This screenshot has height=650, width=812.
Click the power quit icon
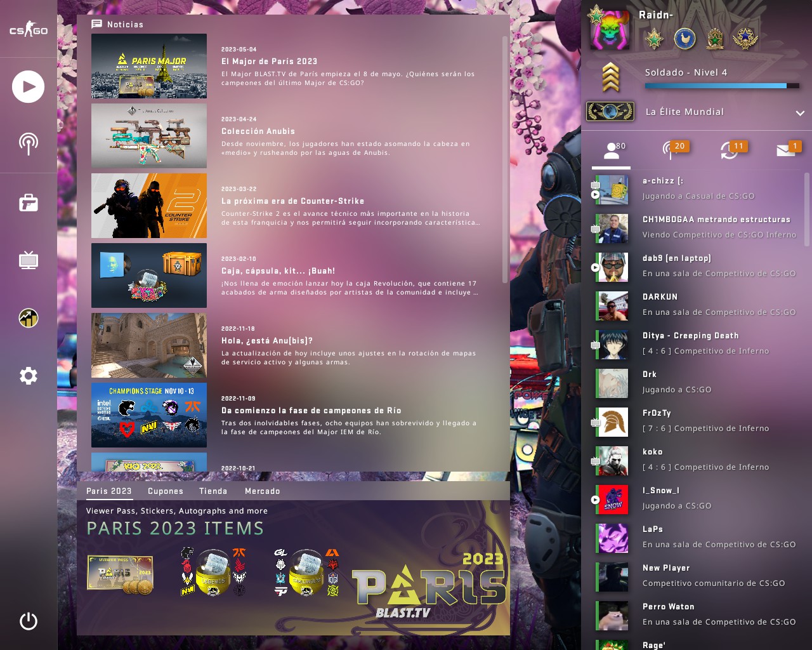click(x=29, y=621)
